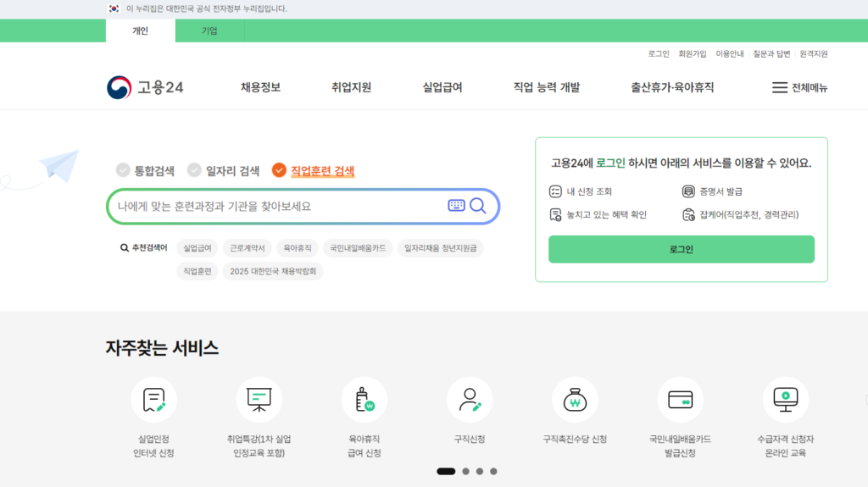
Task: Open 구직촉진수당 신청 icon
Action: coord(575,400)
